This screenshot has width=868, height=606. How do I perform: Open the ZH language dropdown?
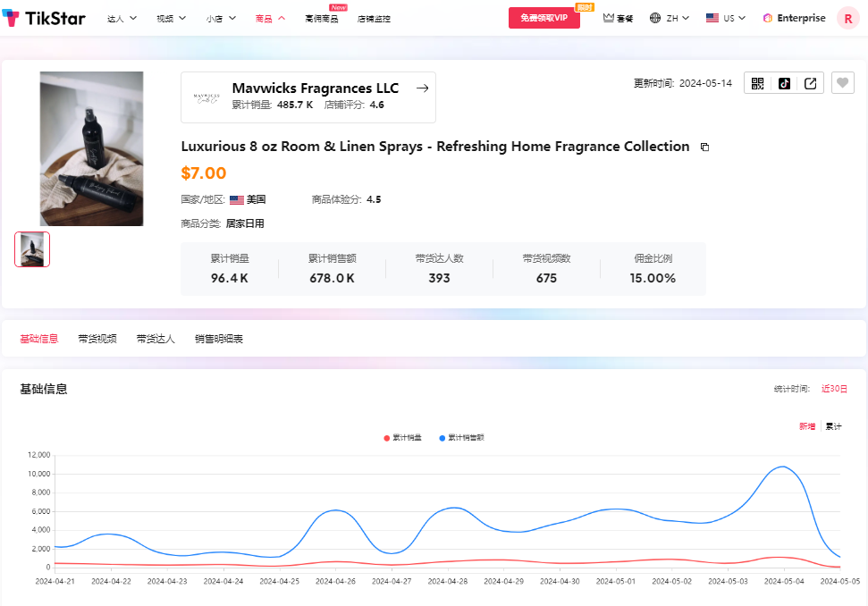point(678,18)
